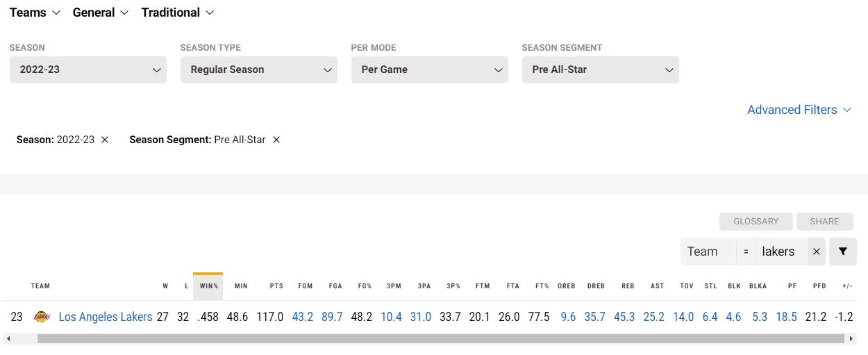Click the lakers filter input field
Image resolution: width=868 pixels, height=355 pixels.
[781, 251]
